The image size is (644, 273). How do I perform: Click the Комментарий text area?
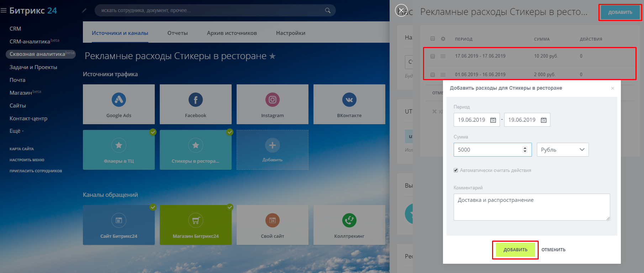click(x=532, y=207)
